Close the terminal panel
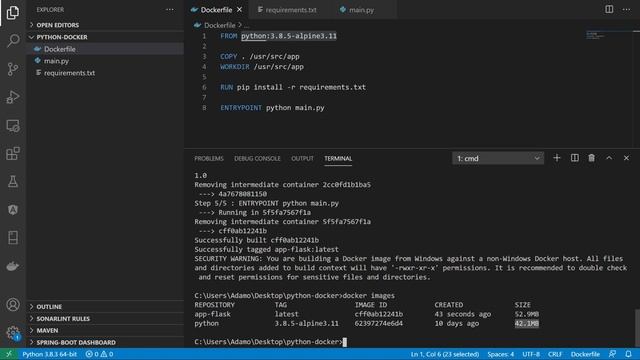Screen dimensions: 640x360 tap(626, 158)
